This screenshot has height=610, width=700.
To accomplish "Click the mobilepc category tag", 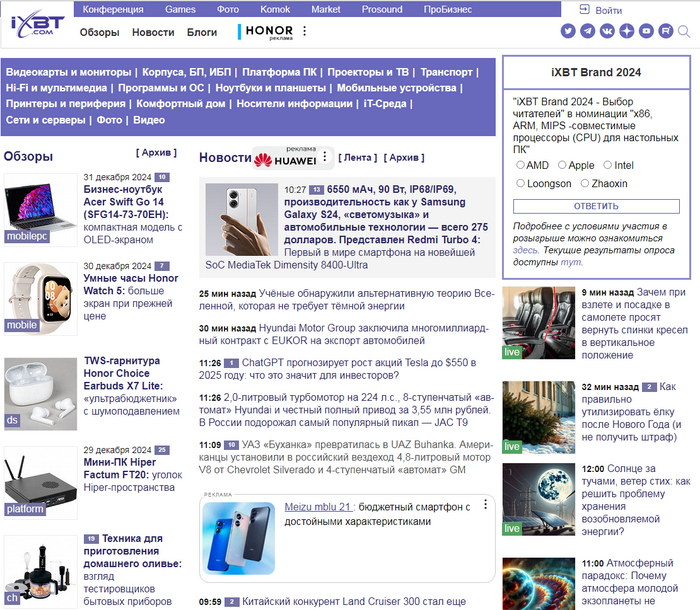I will tap(27, 236).
